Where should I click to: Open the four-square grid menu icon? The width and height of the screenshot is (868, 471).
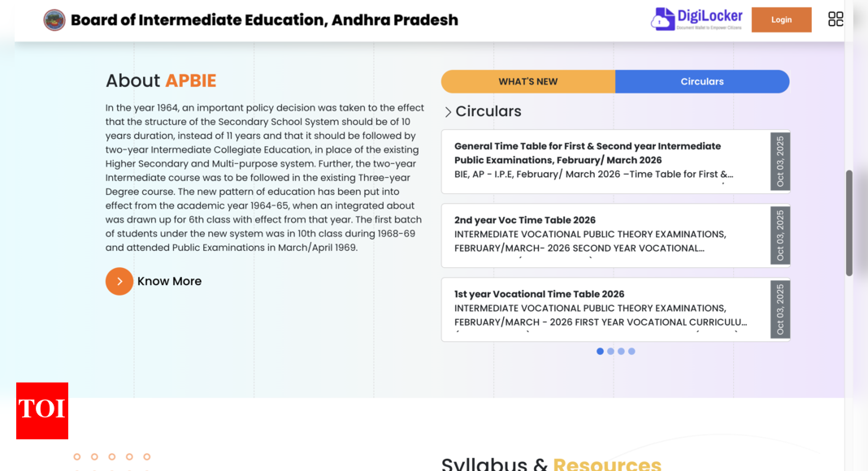pyautogui.click(x=835, y=19)
